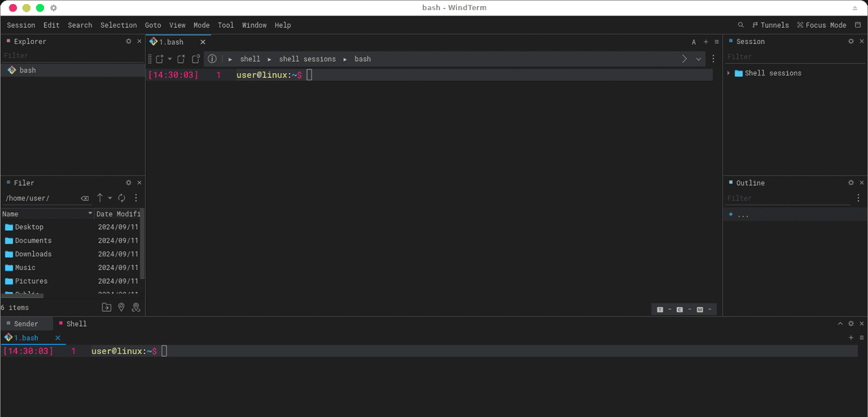Open Outline panel three-dot options
This screenshot has width=868, height=417.
click(859, 198)
